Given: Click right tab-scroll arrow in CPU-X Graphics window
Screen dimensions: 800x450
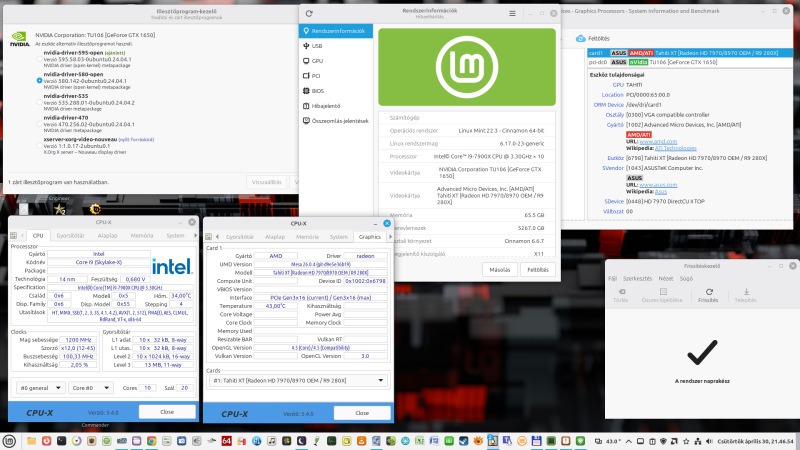Looking at the screenshot, I should tap(390, 237).
